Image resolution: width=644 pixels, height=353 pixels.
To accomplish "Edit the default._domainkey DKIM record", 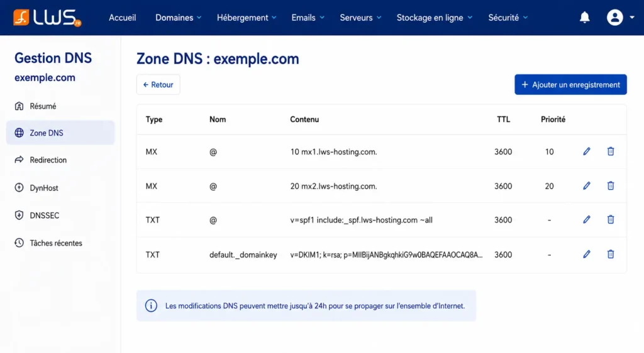I will point(587,254).
